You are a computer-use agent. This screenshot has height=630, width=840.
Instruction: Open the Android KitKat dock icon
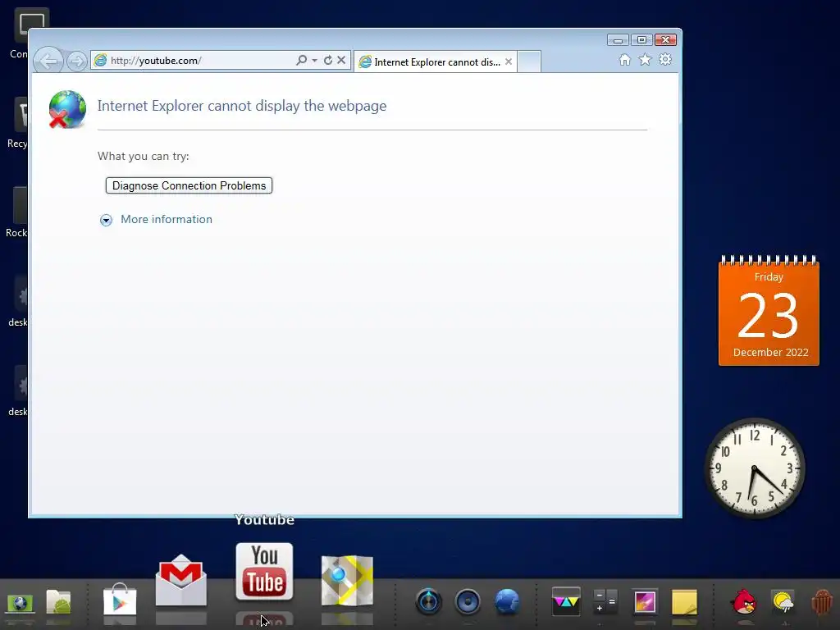point(822,601)
